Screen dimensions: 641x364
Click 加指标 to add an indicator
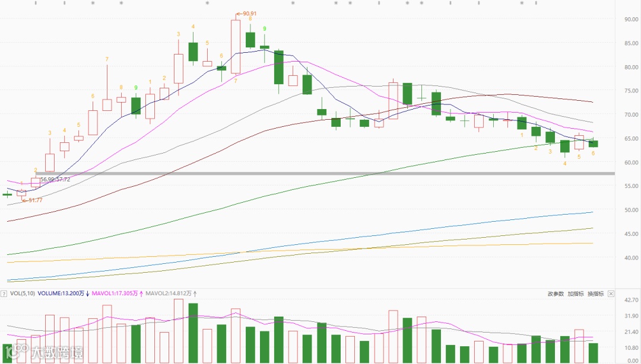(x=576, y=293)
